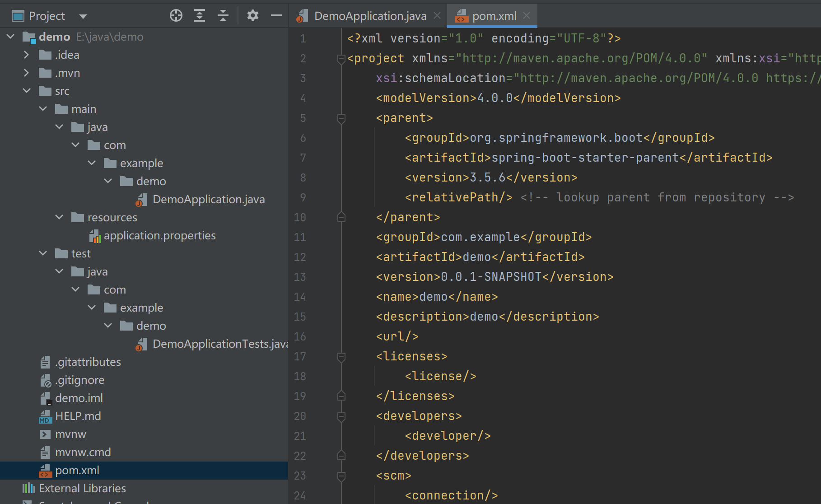
Task: Open Project panel settings gear
Action: pos(253,16)
